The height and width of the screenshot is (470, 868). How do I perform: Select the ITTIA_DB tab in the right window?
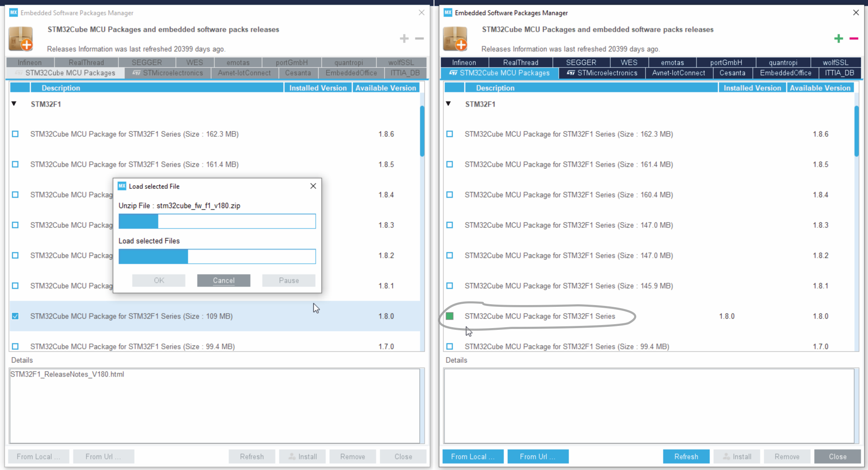(840, 73)
